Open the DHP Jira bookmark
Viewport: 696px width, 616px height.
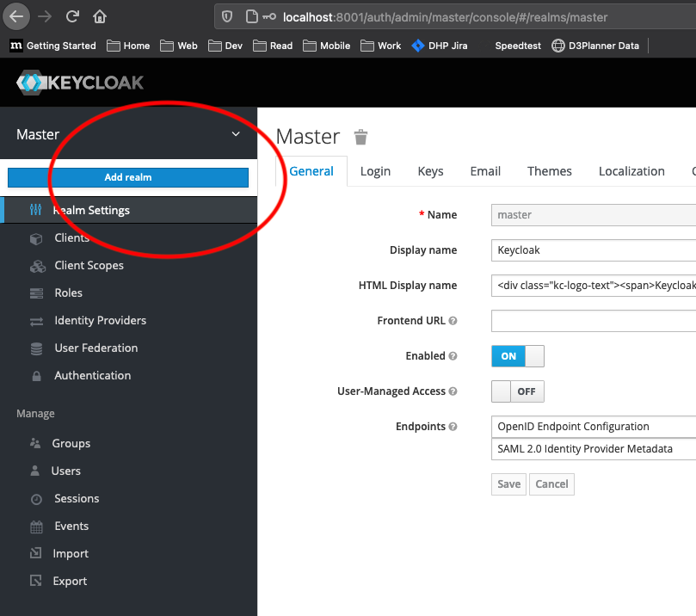pyautogui.click(x=440, y=46)
